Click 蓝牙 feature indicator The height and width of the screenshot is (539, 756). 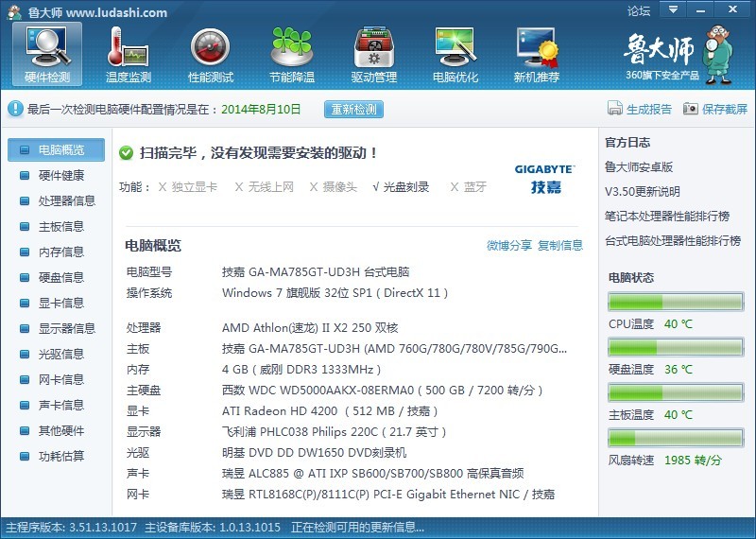468,186
